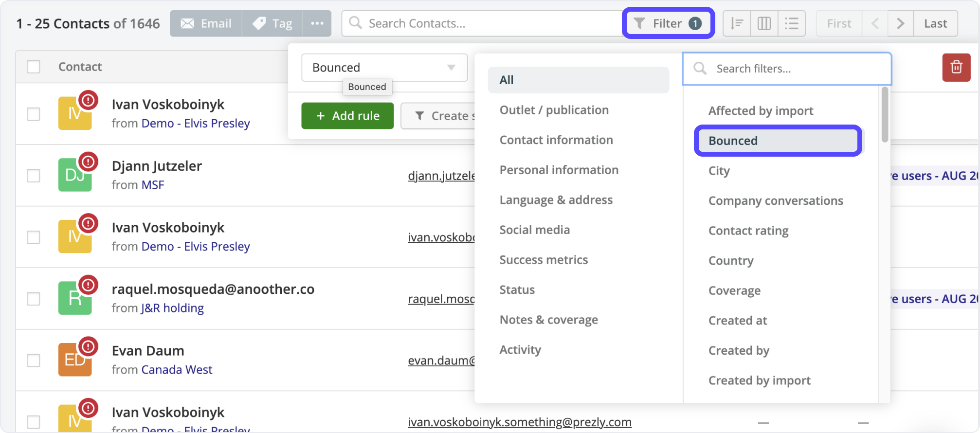Go to previous page arrow
The height and width of the screenshot is (433, 980).
(x=875, y=23)
